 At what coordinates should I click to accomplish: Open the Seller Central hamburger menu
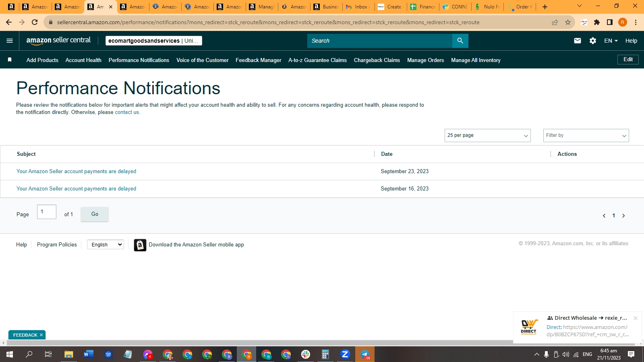10,41
